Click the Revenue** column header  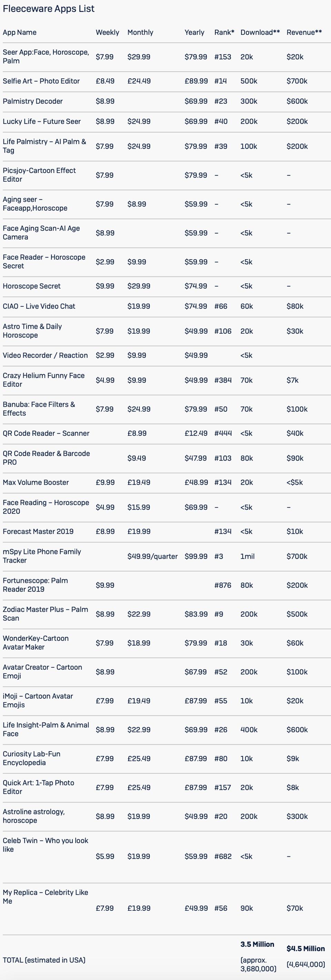[x=304, y=32]
